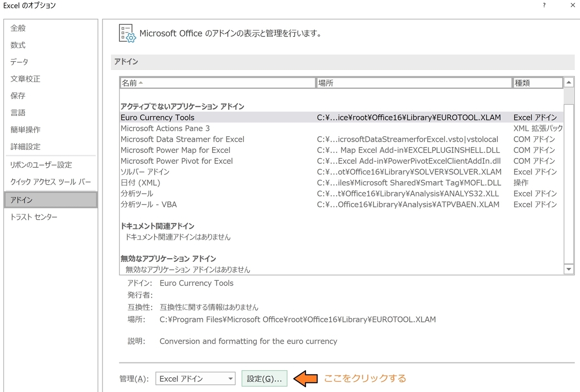Click the add-in list scrollbar down arrow
The height and width of the screenshot is (392, 580).
[569, 269]
